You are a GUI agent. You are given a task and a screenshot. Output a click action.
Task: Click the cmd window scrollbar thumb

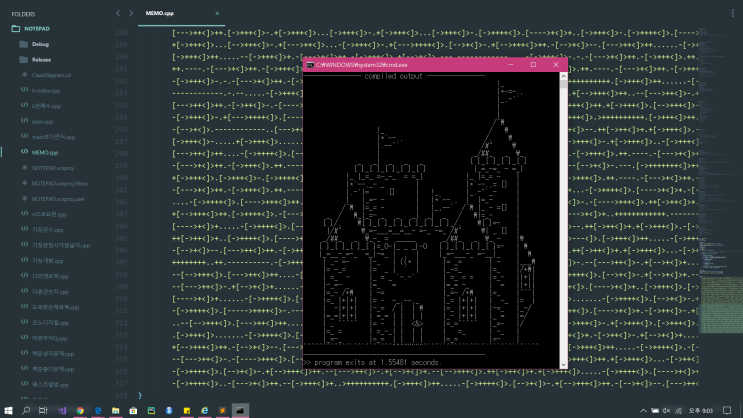click(563, 84)
